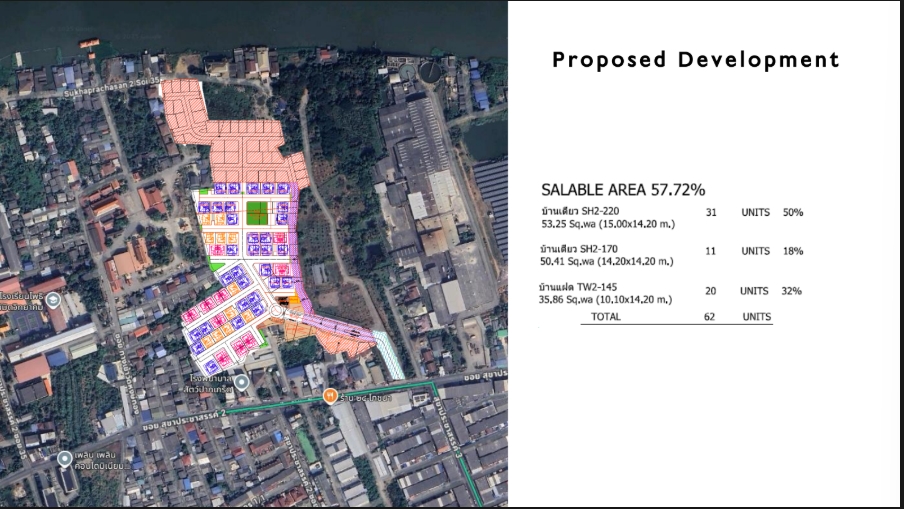Select the Proposed Development heading

point(696,60)
